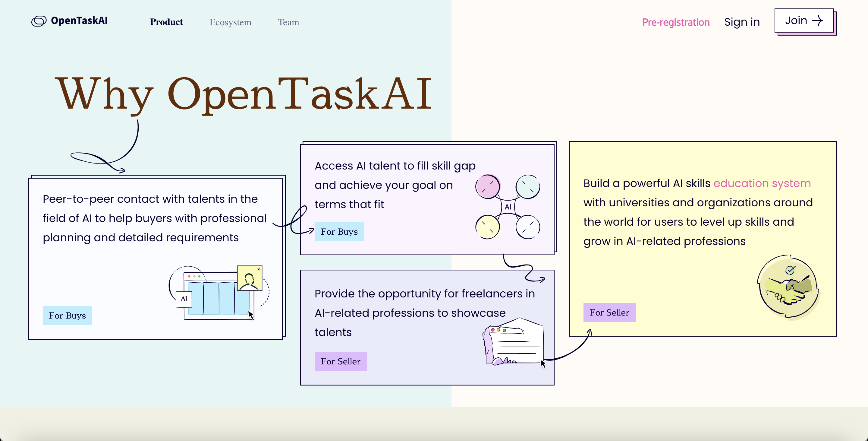Go to the Team menu item
Screen dimensions: 868x441
point(288,22)
